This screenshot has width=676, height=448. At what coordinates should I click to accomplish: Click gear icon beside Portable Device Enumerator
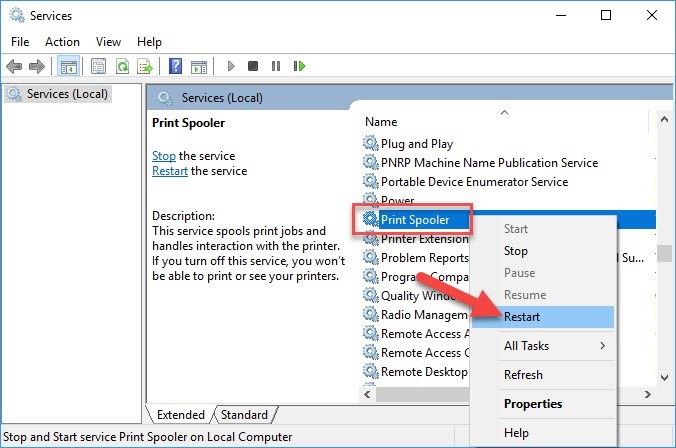click(370, 181)
